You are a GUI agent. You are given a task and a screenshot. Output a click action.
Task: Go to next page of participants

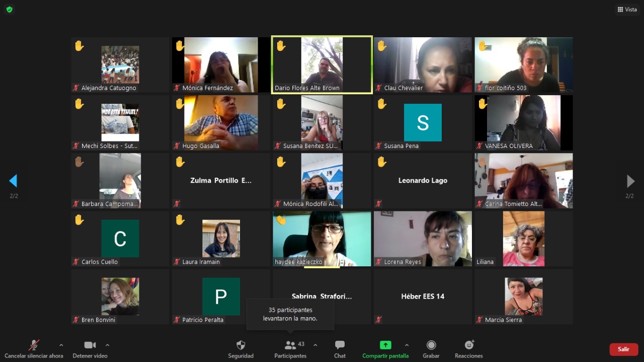point(630,181)
